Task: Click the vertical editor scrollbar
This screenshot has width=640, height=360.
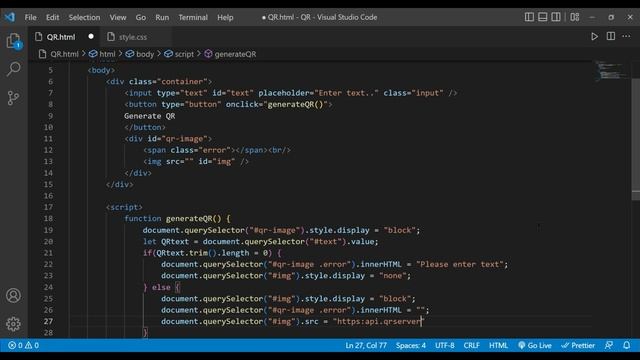Action: pos(636,139)
